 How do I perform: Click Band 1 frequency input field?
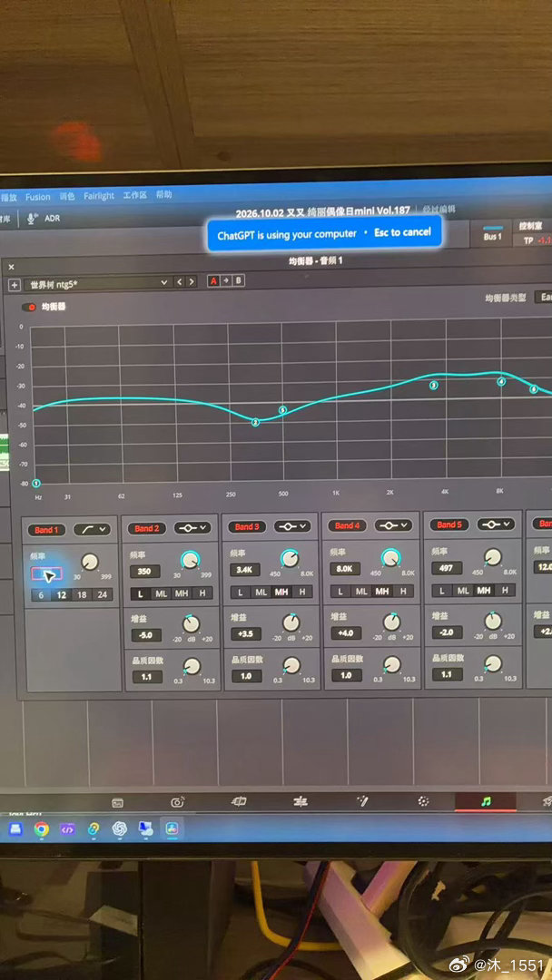tap(46, 573)
